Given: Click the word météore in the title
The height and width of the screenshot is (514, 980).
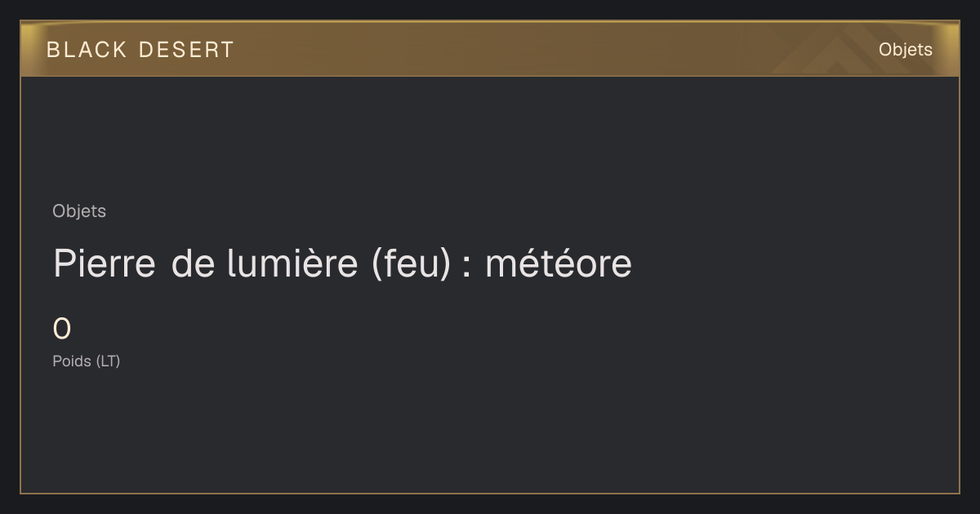Looking at the screenshot, I should click(x=559, y=264).
